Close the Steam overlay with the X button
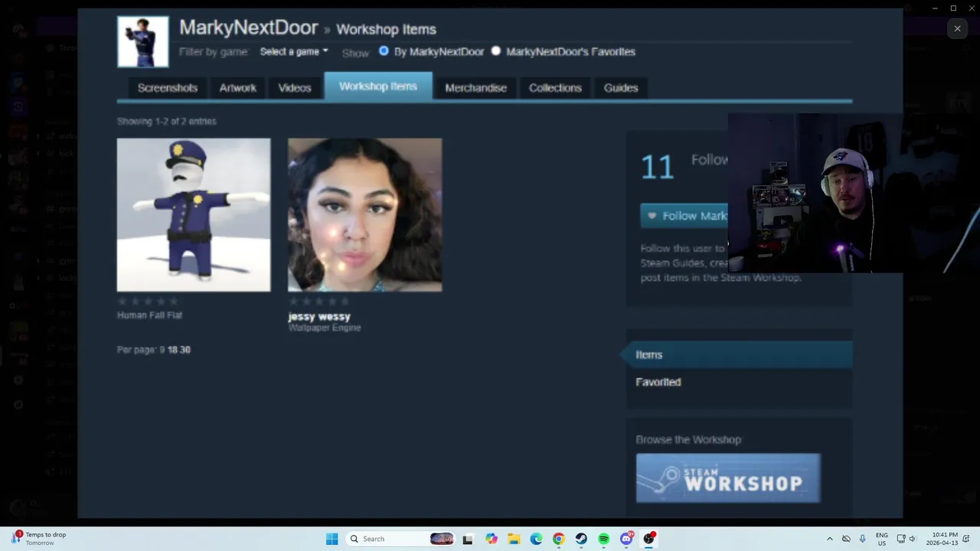Screen dimensions: 980x551 pyautogui.click(x=957, y=29)
